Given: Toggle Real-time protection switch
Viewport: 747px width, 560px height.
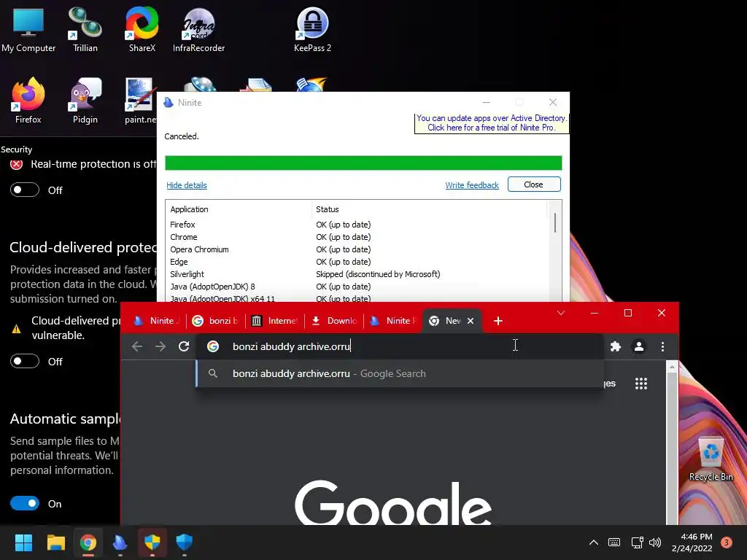Looking at the screenshot, I should pos(25,190).
